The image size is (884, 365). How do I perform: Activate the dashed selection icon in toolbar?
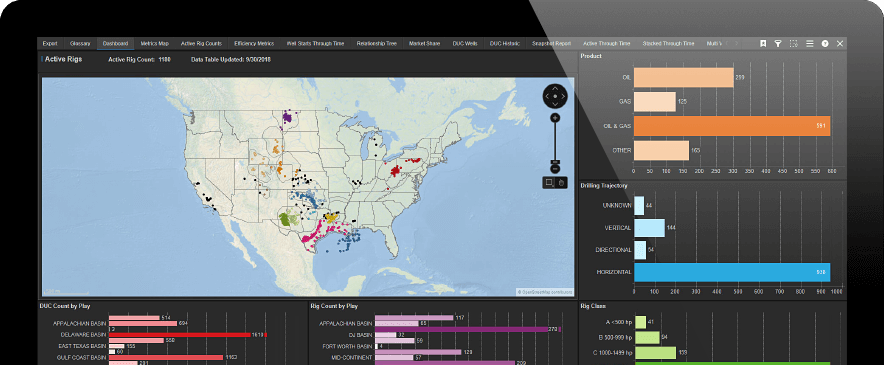794,43
